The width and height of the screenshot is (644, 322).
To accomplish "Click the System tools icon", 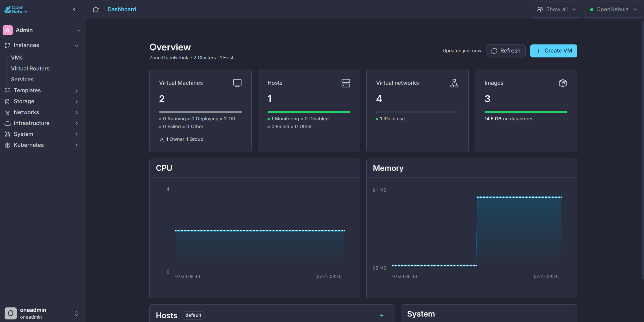I will pos(8,134).
